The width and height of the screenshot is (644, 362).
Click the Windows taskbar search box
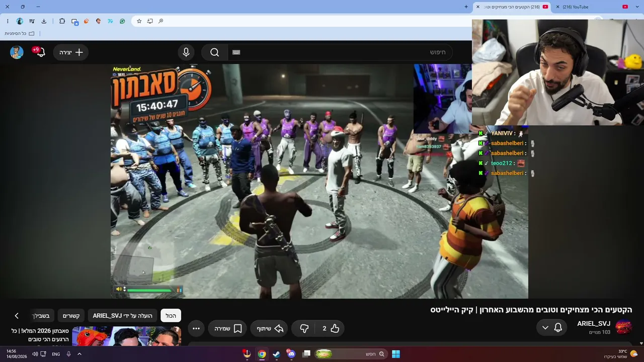click(x=351, y=354)
